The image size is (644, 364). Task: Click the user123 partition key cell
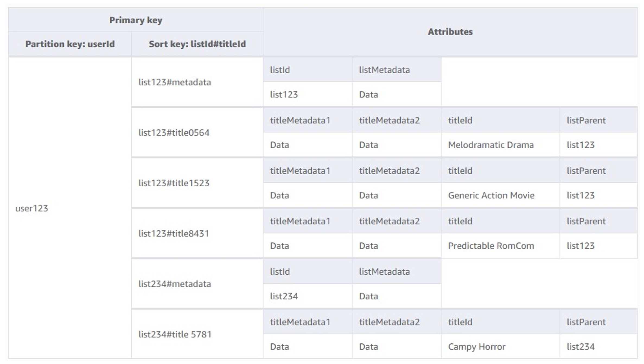point(32,208)
